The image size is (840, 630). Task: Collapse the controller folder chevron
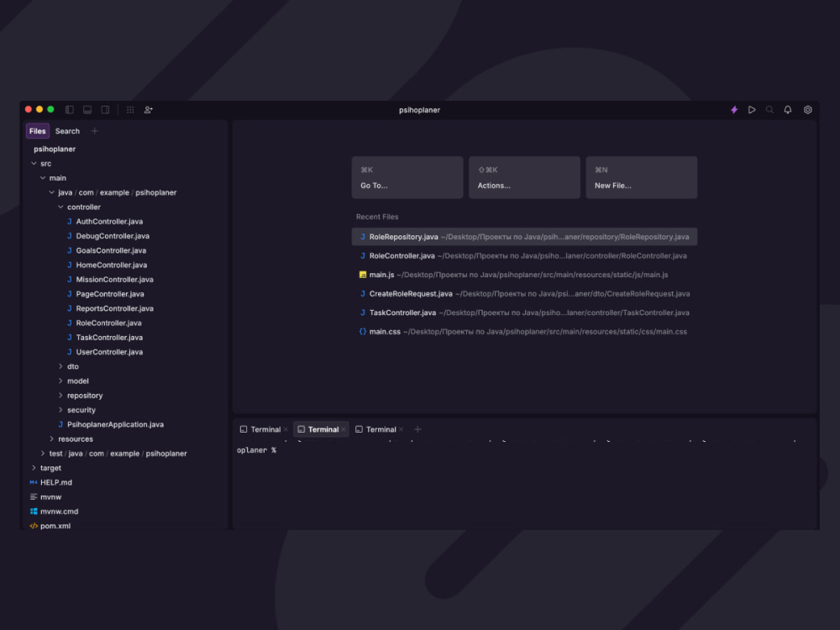tap(60, 207)
